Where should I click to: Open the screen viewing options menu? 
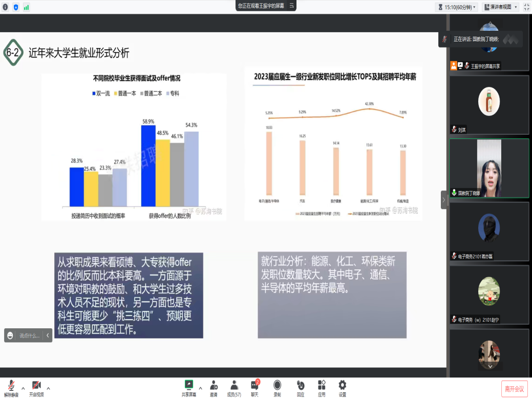[x=292, y=6]
